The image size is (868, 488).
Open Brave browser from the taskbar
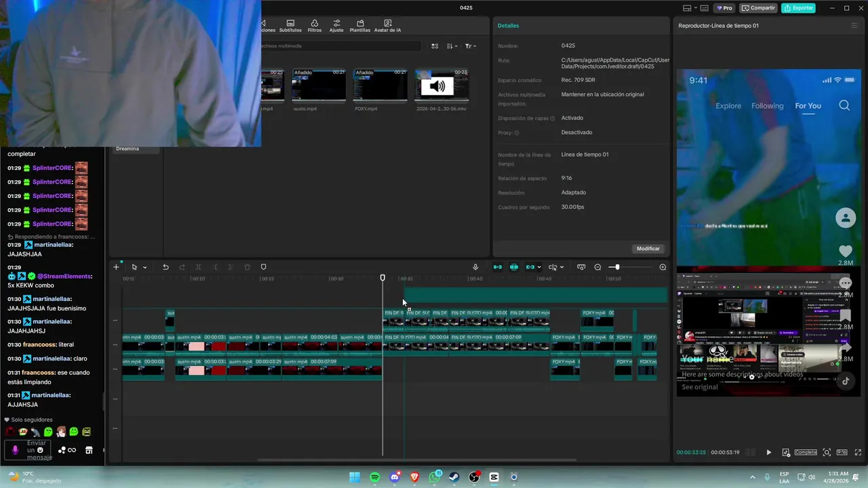tap(415, 477)
